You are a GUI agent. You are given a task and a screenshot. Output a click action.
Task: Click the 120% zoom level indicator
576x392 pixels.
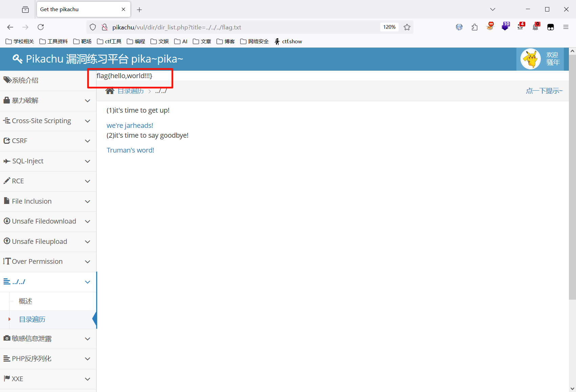coord(389,27)
